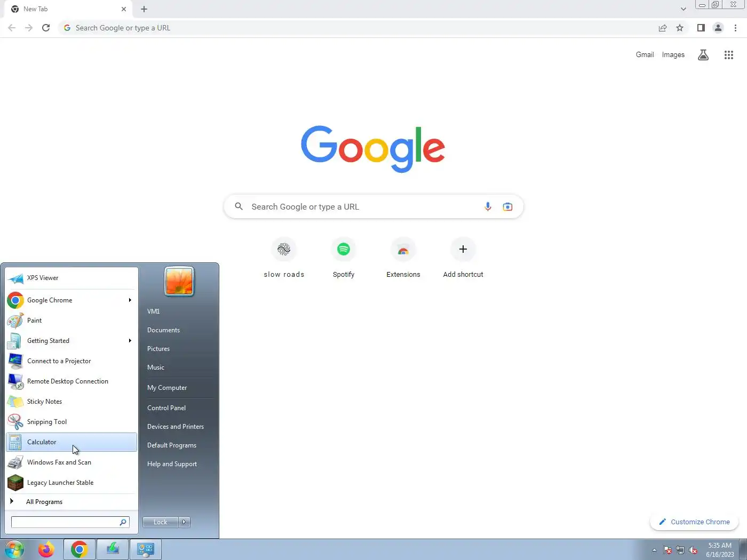Focus the Start menu search box
The width and height of the screenshot is (747, 560).
(x=70, y=522)
